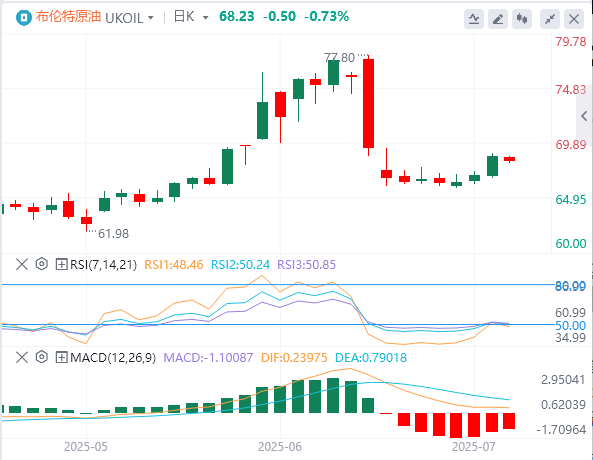Open the indicator line chart tool

tap(474, 19)
